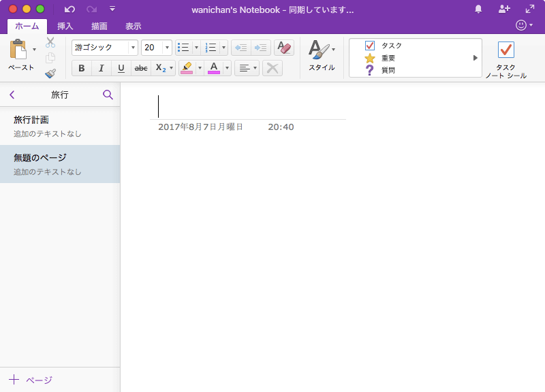Open notifications with the bell icon

[478, 9]
